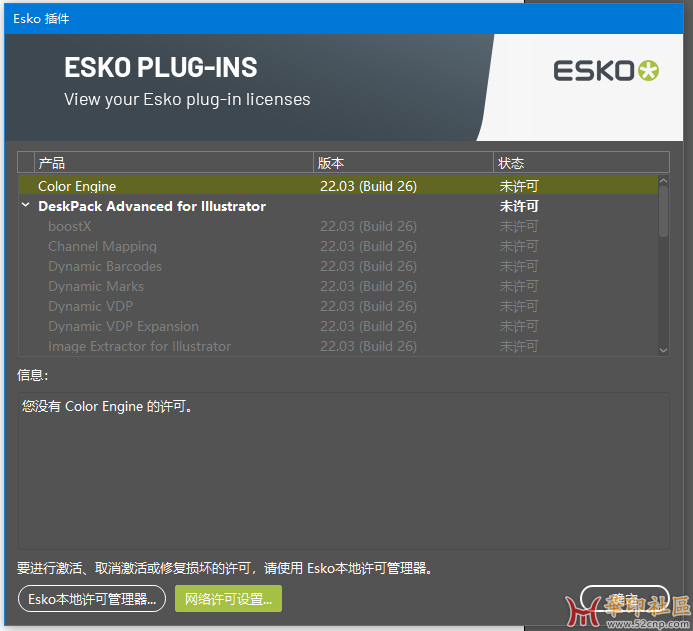
Task: Click the 信息 label
Action: coord(32,375)
